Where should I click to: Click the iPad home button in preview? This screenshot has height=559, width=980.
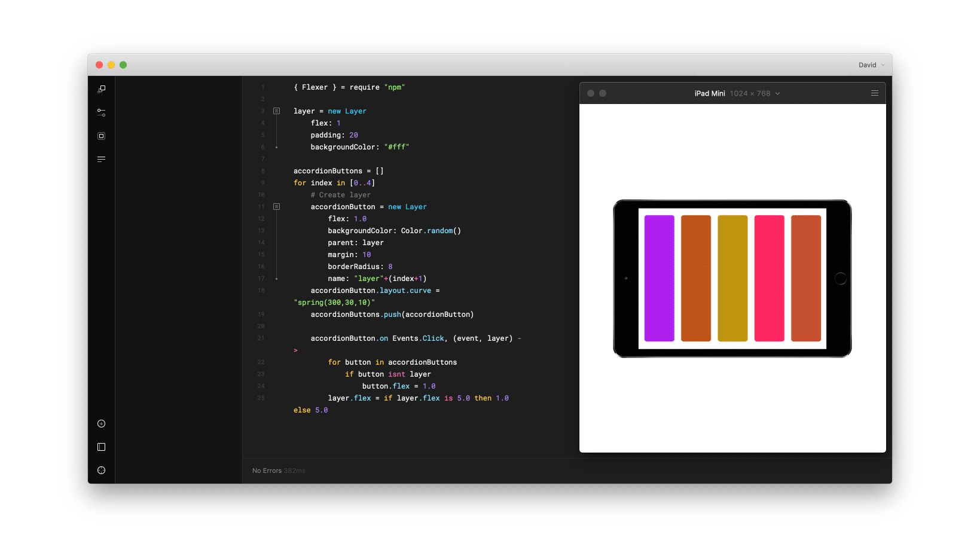[840, 279]
